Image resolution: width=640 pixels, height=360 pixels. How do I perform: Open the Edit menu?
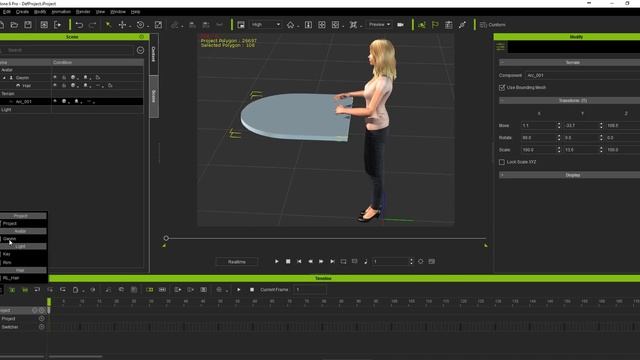(7, 12)
